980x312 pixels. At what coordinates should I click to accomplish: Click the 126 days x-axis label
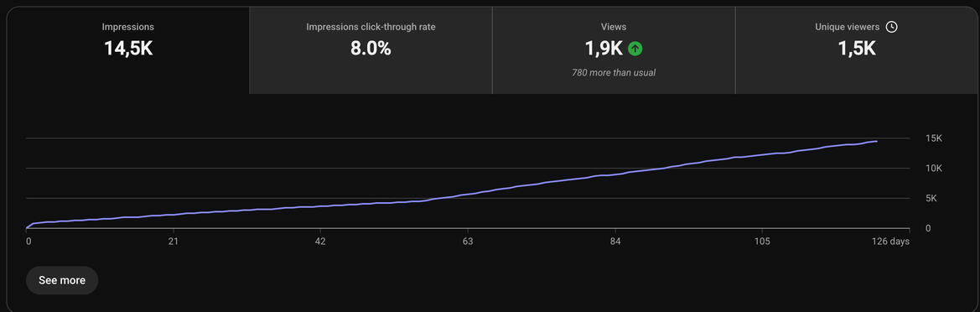(x=892, y=242)
